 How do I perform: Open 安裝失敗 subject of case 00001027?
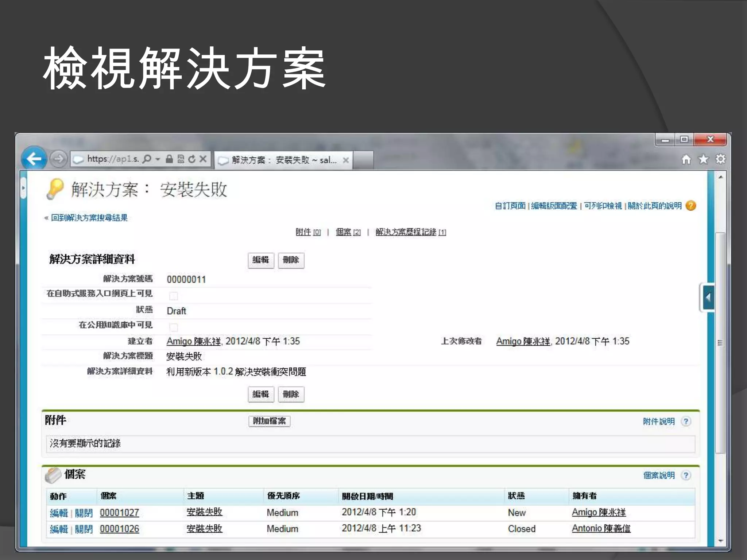tap(204, 512)
